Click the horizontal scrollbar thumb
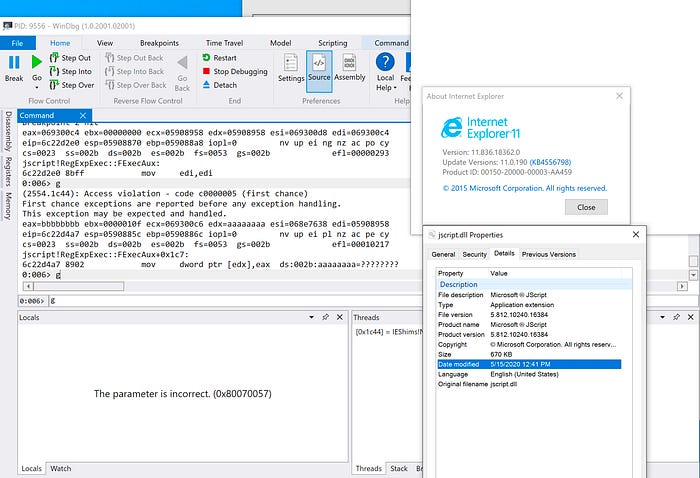 [78, 286]
